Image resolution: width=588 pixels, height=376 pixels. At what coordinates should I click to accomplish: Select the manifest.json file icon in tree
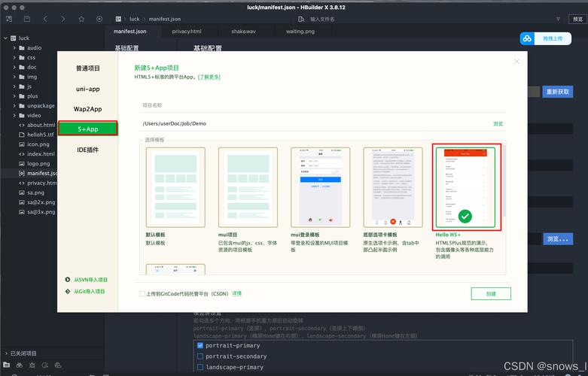pyautogui.click(x=22, y=173)
